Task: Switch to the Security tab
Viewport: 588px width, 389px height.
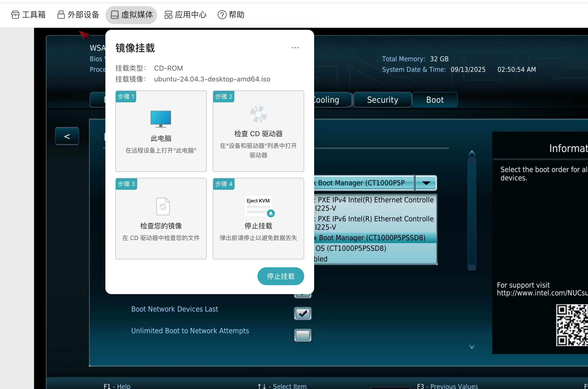Action: pyautogui.click(x=382, y=100)
